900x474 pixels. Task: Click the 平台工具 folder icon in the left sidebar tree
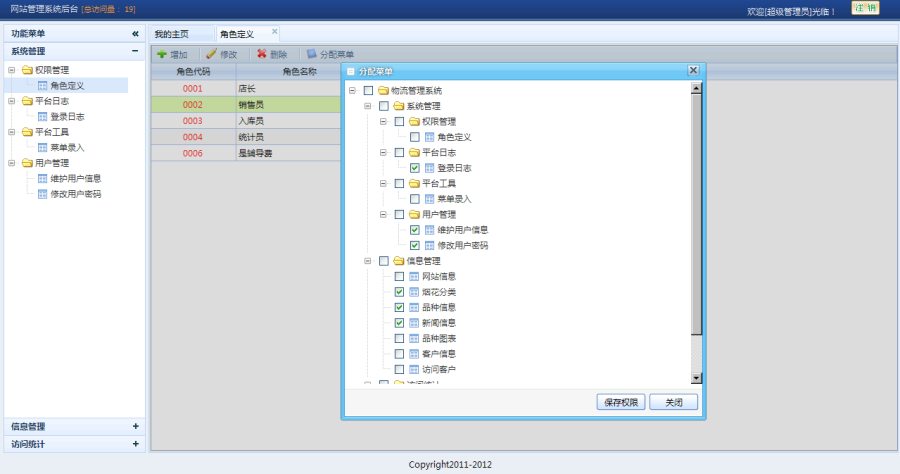(27, 132)
